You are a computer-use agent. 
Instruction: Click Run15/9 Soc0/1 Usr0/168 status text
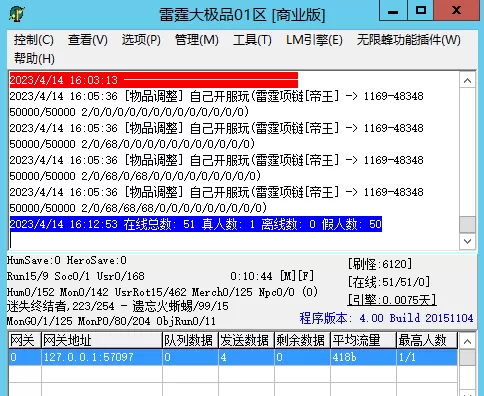click(x=76, y=276)
